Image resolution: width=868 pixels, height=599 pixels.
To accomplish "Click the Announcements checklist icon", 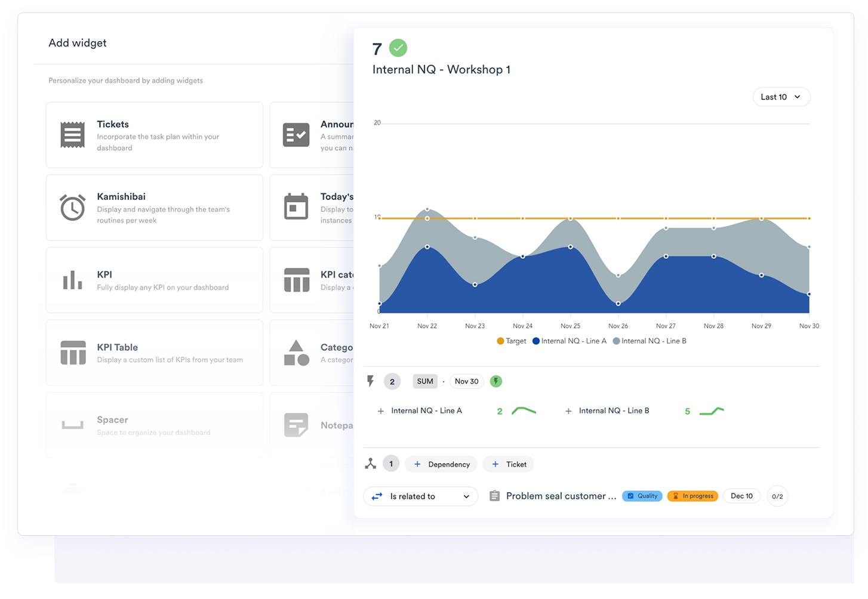I will click(296, 135).
